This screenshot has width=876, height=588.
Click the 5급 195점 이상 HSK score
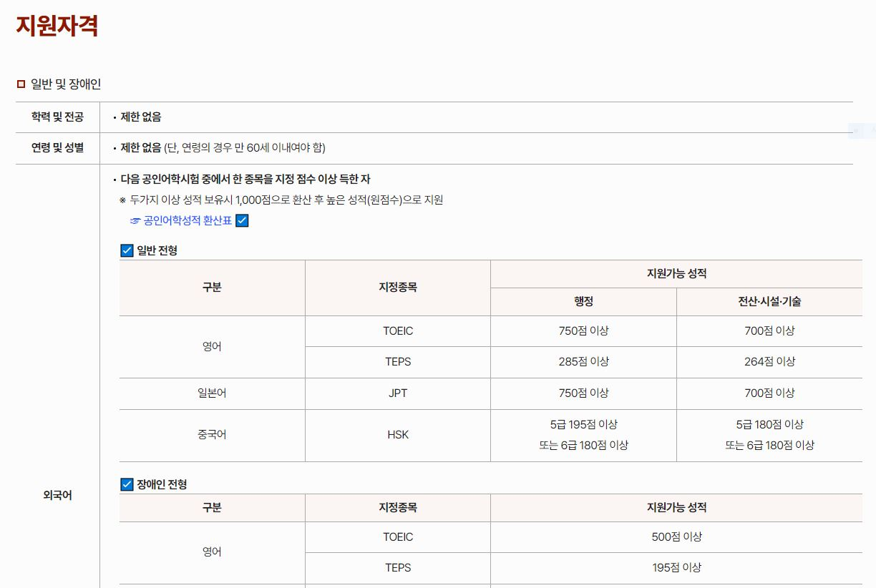[x=583, y=424]
